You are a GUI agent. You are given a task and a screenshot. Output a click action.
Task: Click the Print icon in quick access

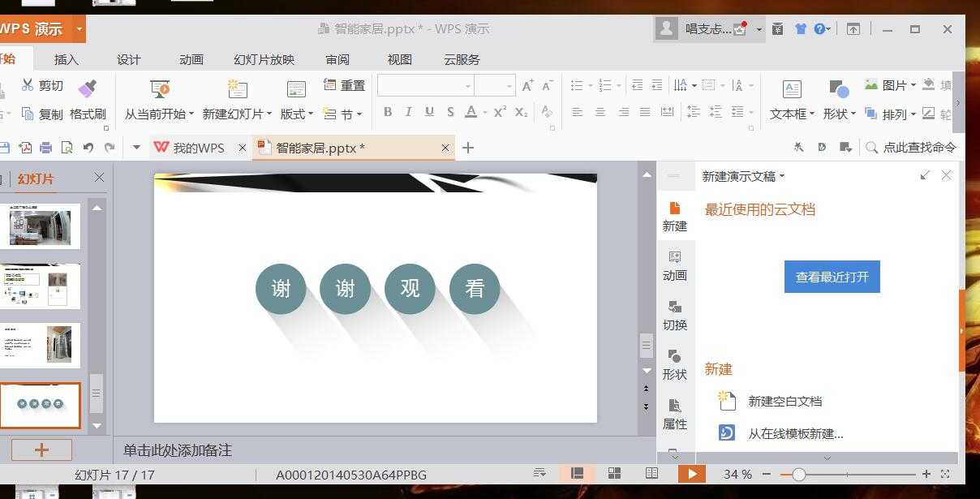point(45,148)
